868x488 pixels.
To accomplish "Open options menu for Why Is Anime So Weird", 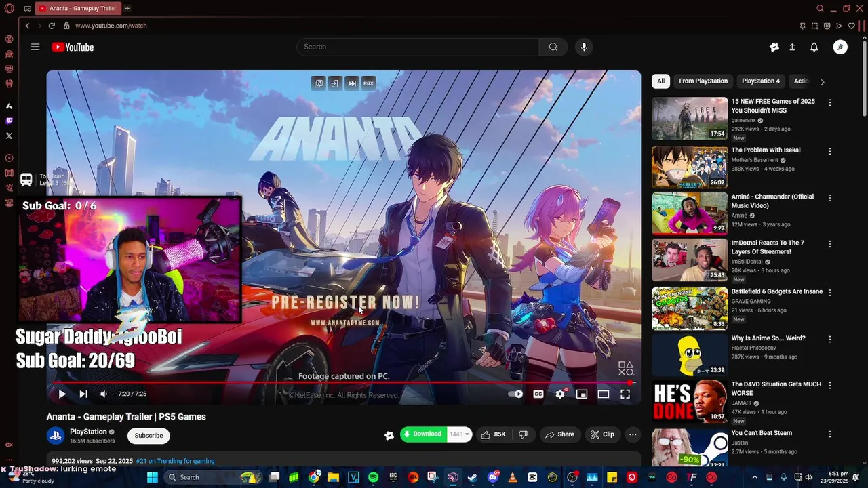I will pyautogui.click(x=830, y=339).
